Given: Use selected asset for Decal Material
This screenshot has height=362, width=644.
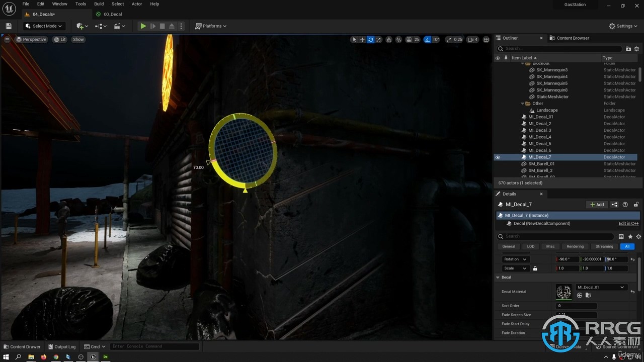Looking at the screenshot, I should click(x=579, y=296).
